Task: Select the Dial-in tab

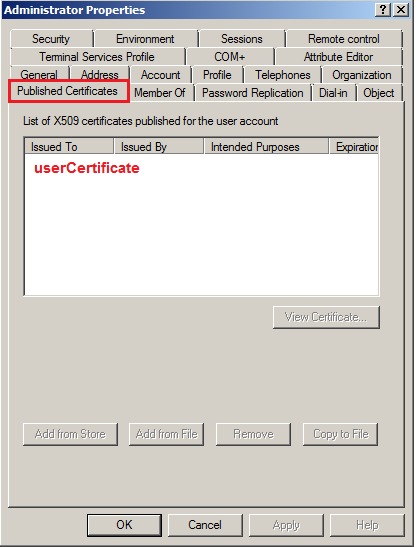Action: tap(333, 92)
